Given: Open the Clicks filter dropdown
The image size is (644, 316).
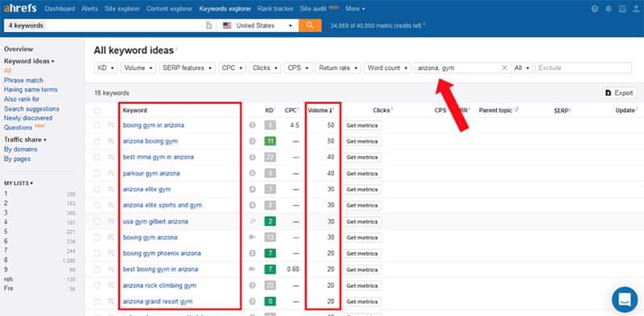Looking at the screenshot, I should (265, 68).
